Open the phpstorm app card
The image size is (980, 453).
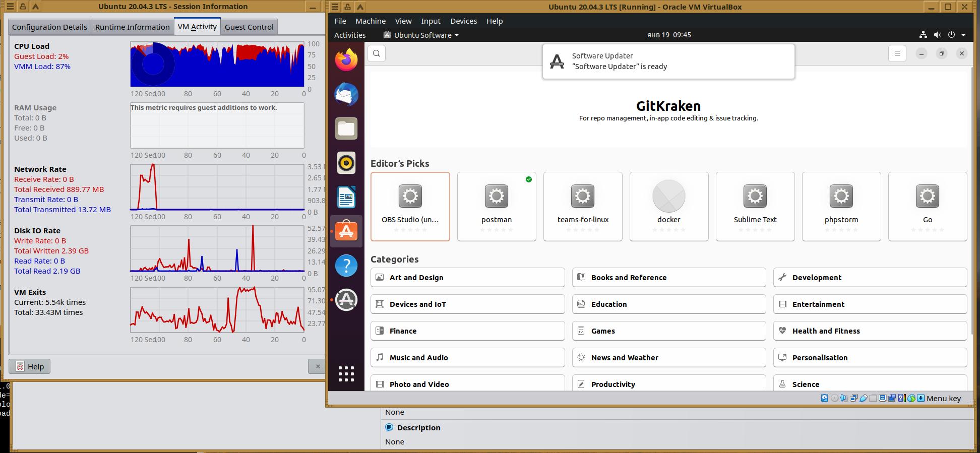841,207
